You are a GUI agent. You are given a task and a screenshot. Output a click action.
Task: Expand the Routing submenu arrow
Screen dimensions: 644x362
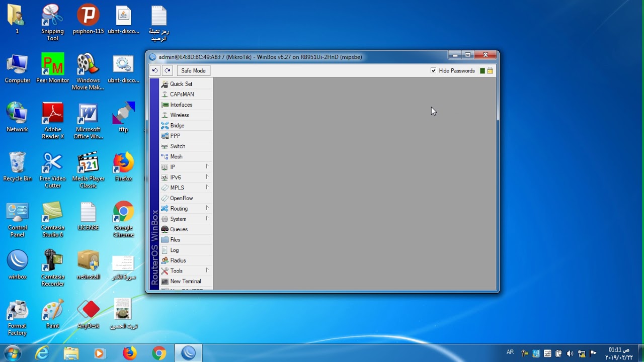click(x=207, y=208)
